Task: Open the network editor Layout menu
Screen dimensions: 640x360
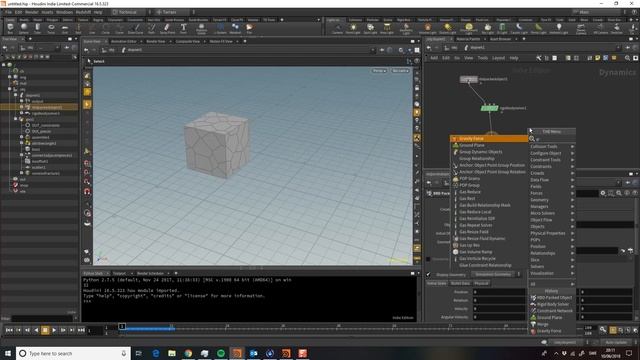Action: (498, 58)
